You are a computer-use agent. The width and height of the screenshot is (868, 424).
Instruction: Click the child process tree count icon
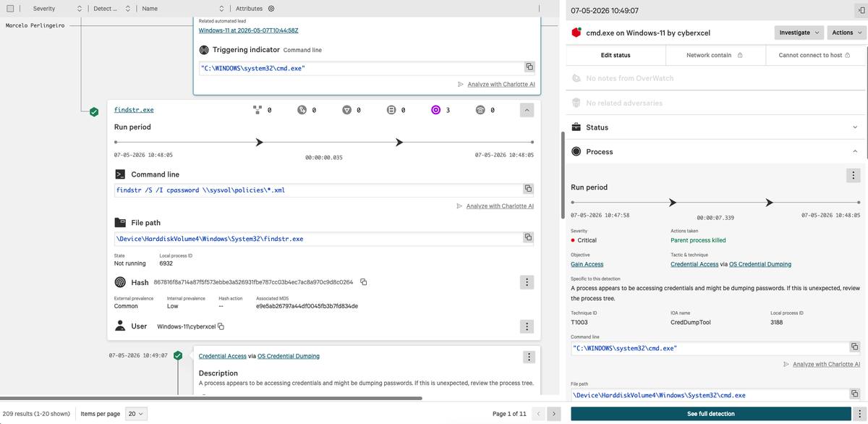(257, 110)
